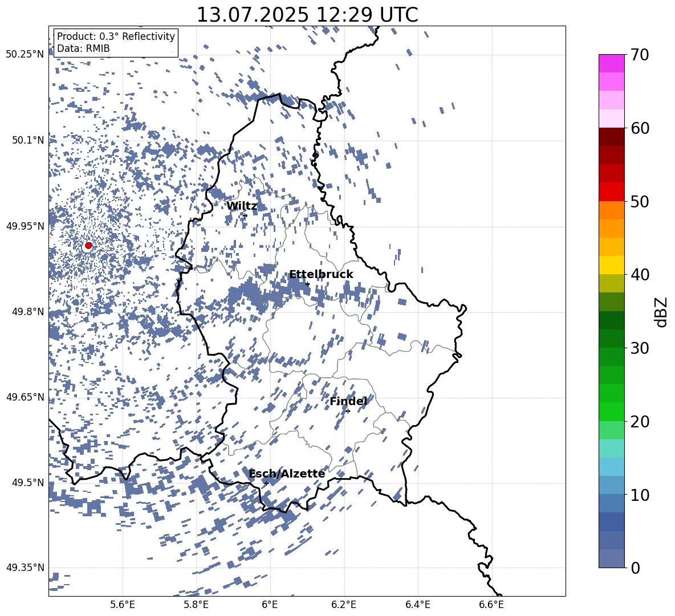Screen dimensions: 675x616
Task: Click the Wiltz city label
Action: 242,206
